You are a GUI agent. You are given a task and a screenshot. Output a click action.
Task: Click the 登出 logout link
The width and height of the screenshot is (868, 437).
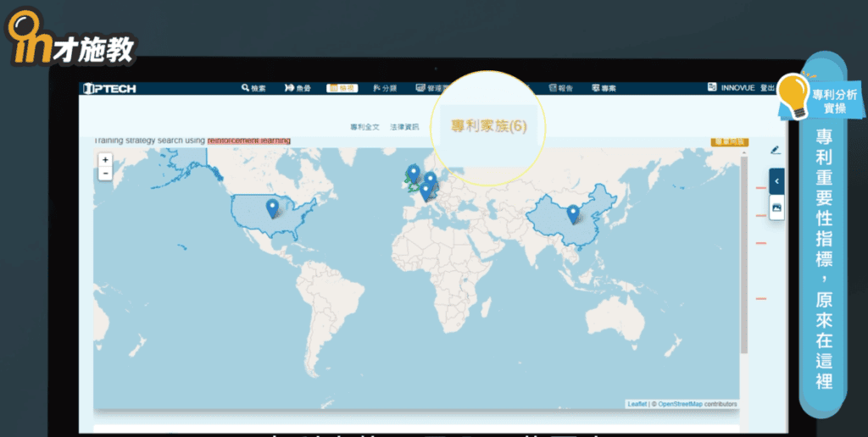coord(766,88)
